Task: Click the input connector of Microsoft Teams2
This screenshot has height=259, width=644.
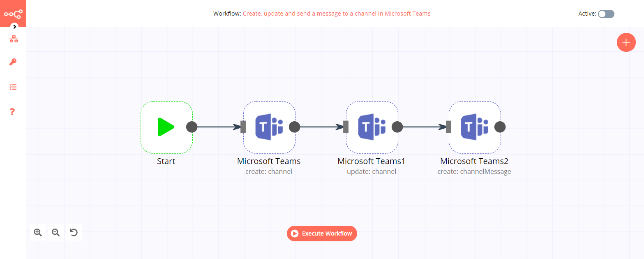Action: point(448,127)
